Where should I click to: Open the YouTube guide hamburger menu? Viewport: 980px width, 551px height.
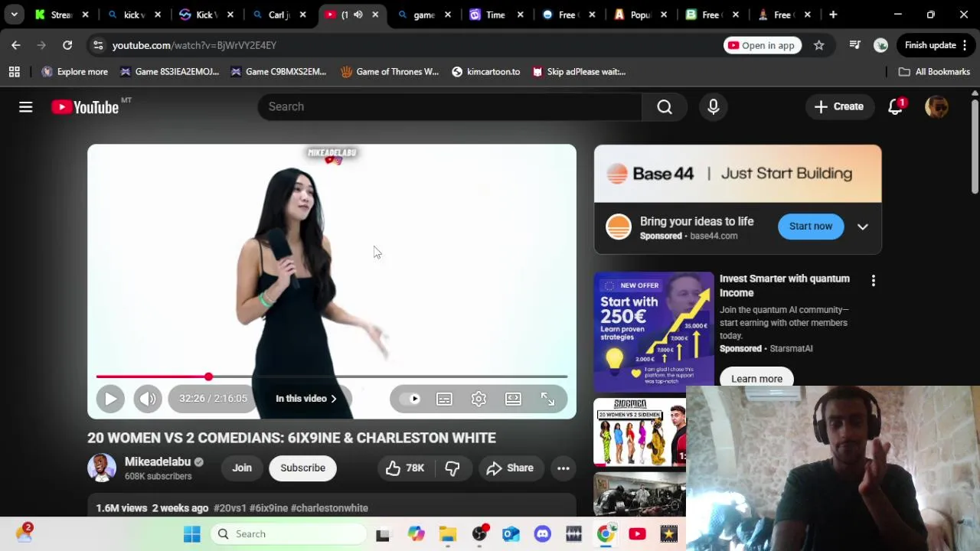(25, 107)
